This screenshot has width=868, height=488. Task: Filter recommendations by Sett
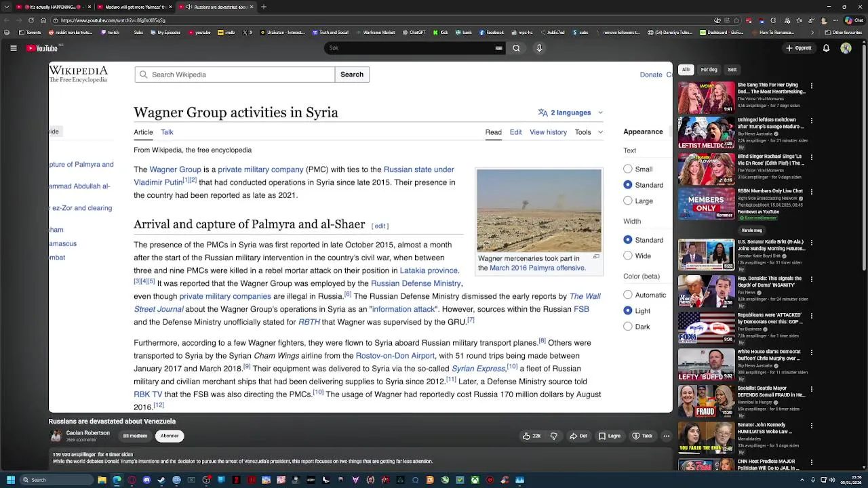tap(732, 69)
